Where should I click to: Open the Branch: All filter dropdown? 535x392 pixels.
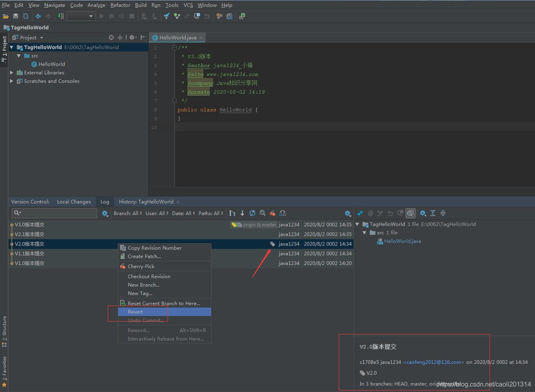pyautogui.click(x=128, y=213)
